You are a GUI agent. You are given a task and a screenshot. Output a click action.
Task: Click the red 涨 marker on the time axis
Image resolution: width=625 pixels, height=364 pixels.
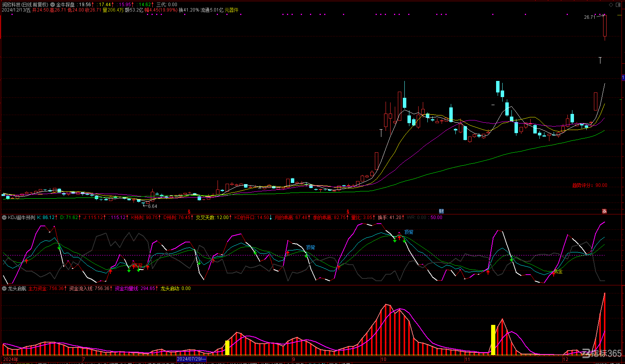(x=604, y=211)
